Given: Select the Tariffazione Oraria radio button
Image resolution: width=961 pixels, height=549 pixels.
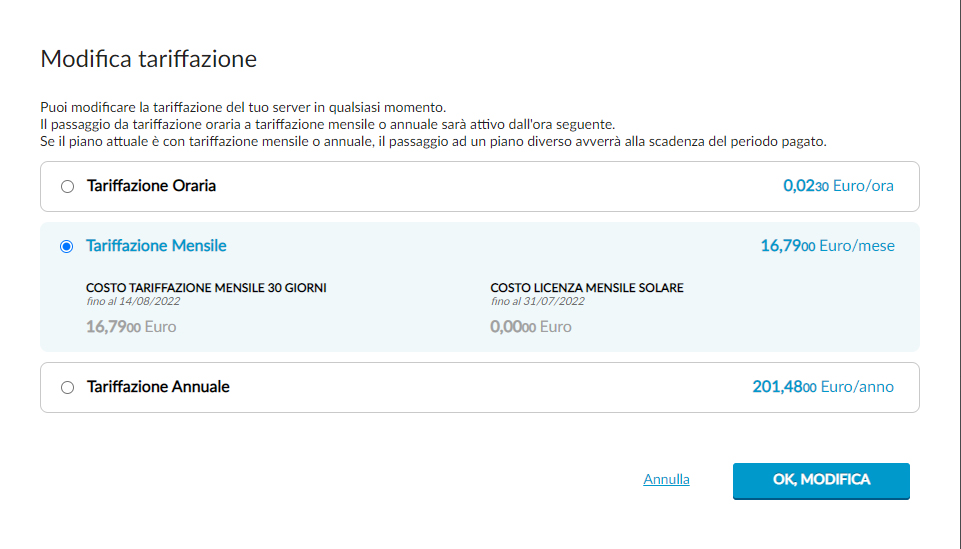Looking at the screenshot, I should point(67,186).
